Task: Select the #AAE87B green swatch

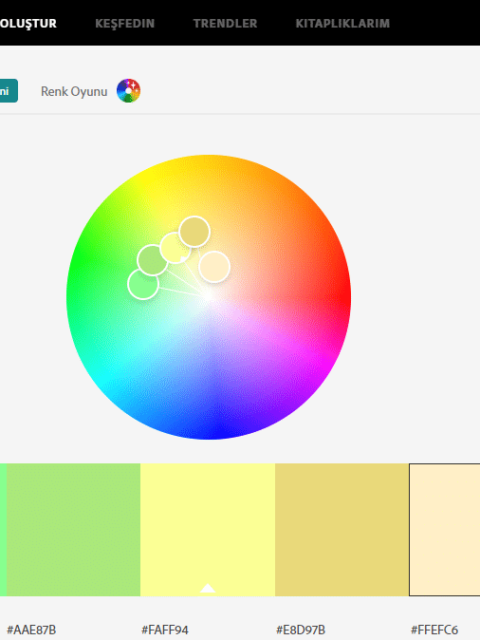Action: 73,529
